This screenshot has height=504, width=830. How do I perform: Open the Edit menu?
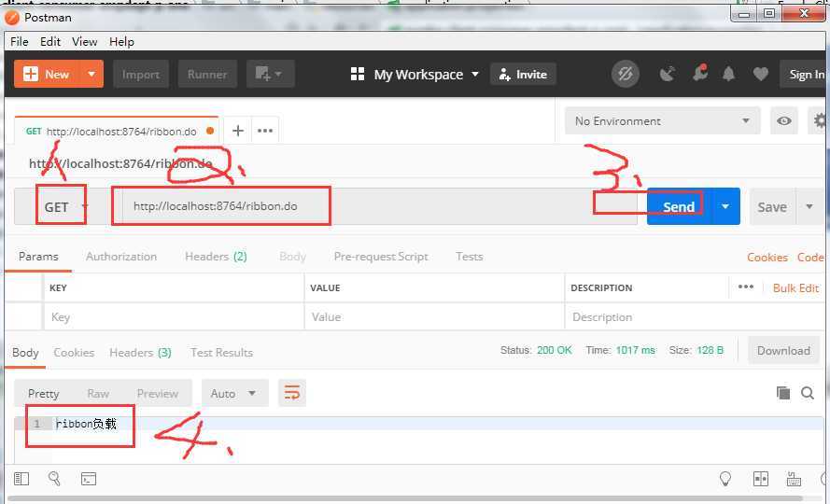50,41
